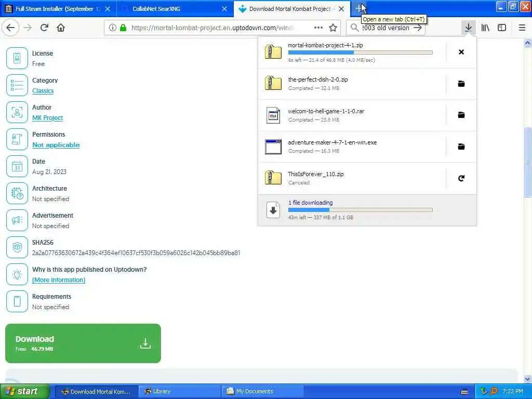This screenshot has width=532, height=399.
Task: Click the SHA256 hash value text
Action: 136,253
